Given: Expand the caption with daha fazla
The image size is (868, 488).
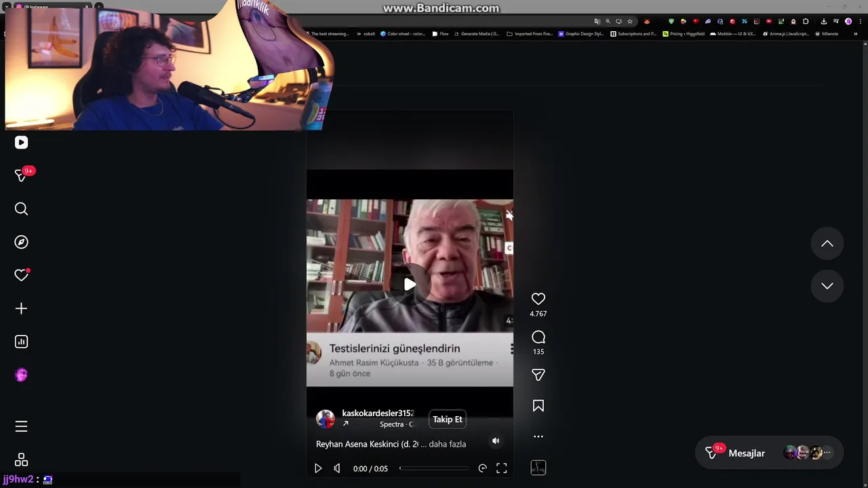Looking at the screenshot, I should (448, 444).
